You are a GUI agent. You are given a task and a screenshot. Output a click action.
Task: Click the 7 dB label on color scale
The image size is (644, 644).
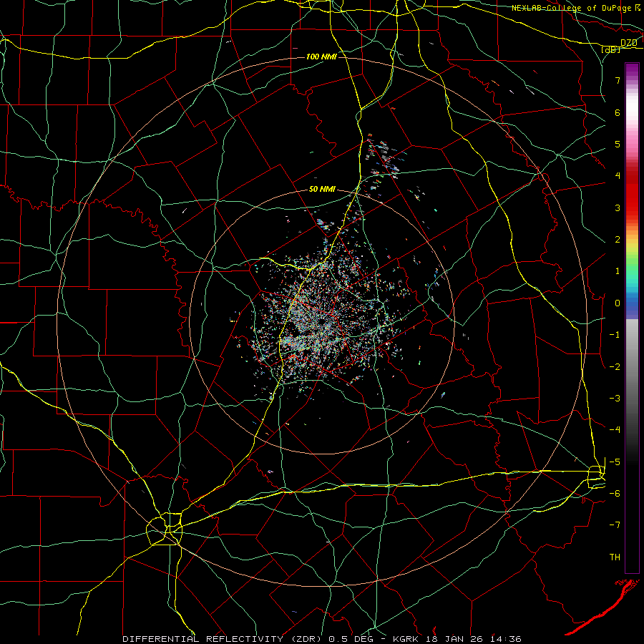pyautogui.click(x=618, y=80)
